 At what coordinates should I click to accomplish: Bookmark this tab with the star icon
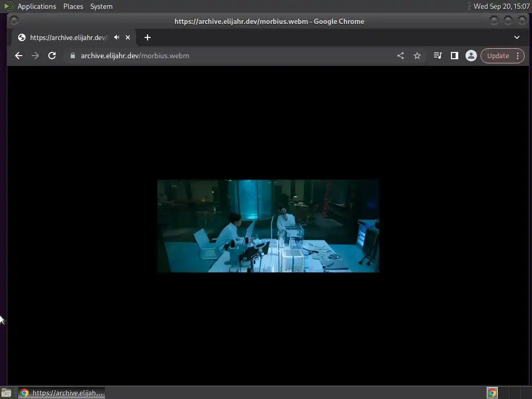click(417, 56)
